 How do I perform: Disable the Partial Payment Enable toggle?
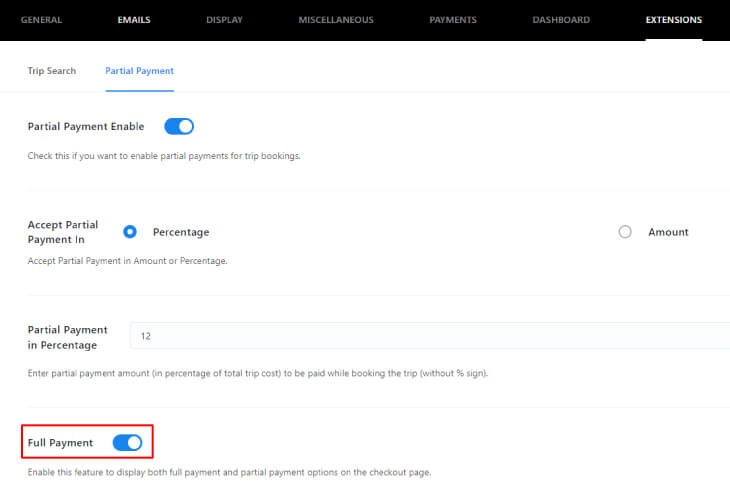[x=179, y=127]
